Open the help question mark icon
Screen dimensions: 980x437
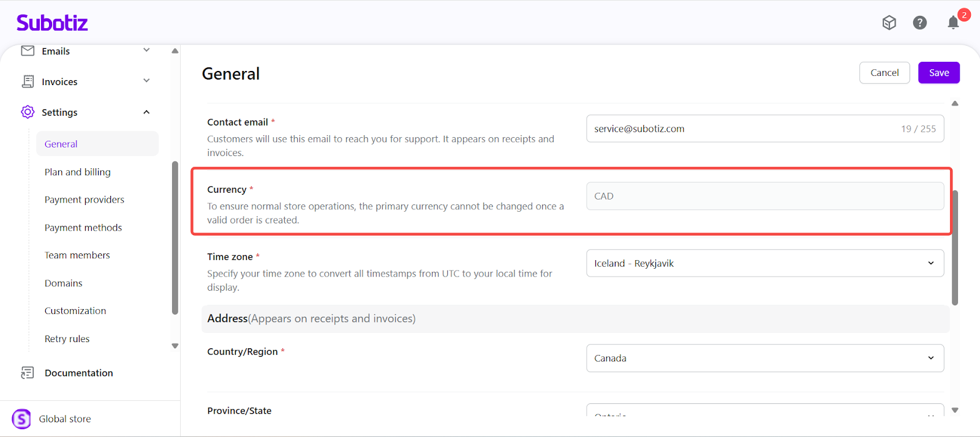919,23
